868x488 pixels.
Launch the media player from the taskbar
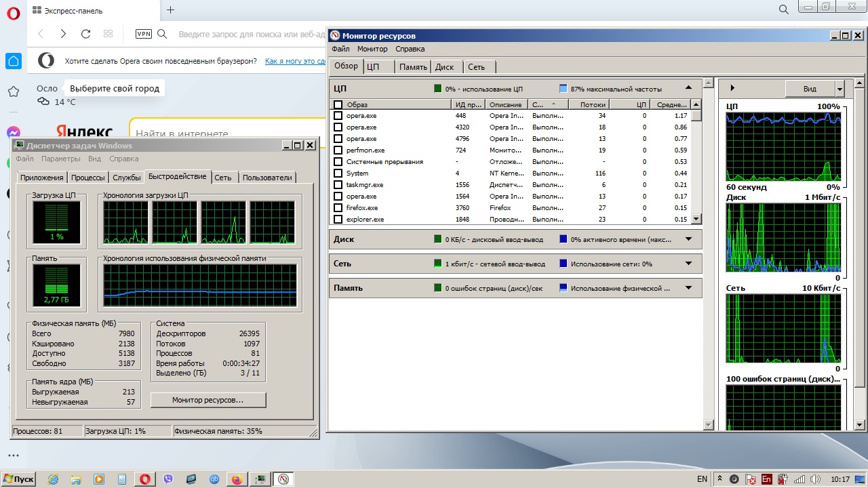[99, 479]
